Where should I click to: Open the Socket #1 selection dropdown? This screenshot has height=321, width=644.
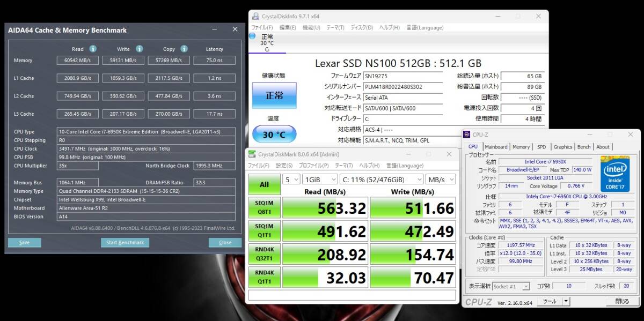pos(511,286)
